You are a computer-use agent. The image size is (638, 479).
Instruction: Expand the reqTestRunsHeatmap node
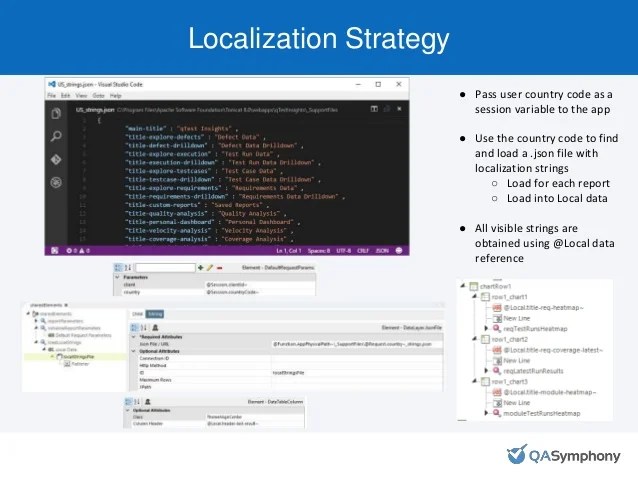pos(486,328)
